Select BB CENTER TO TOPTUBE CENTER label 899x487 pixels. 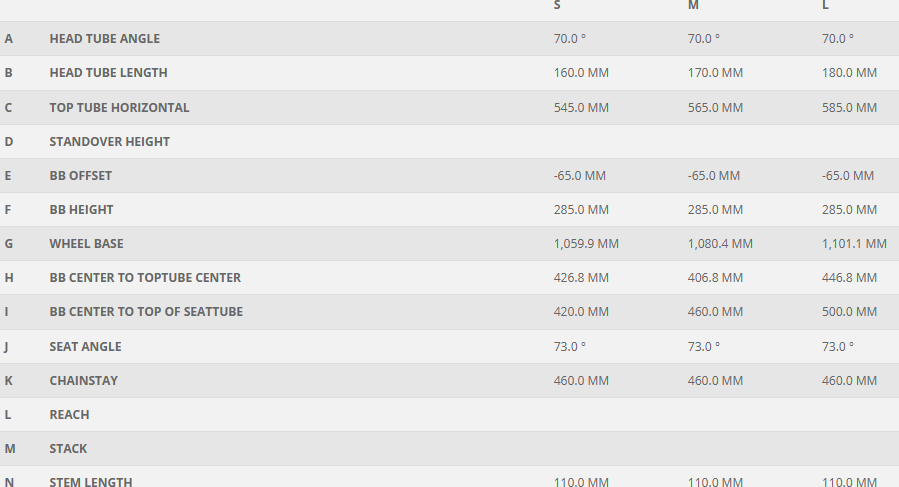[145, 277]
